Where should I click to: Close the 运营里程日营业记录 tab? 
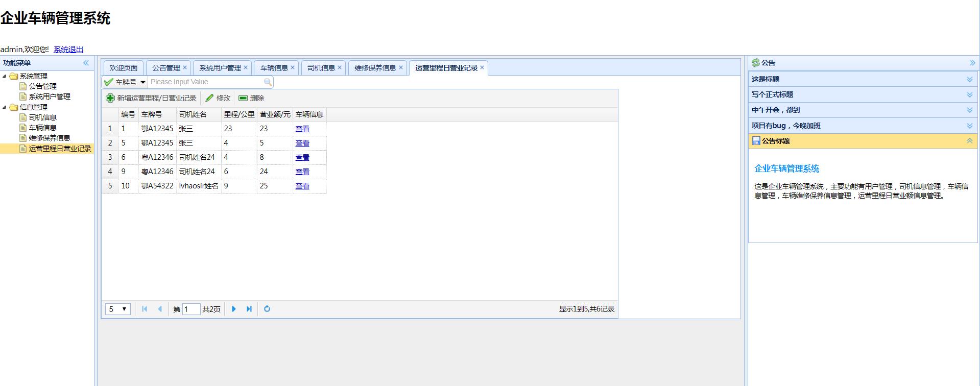pos(482,67)
